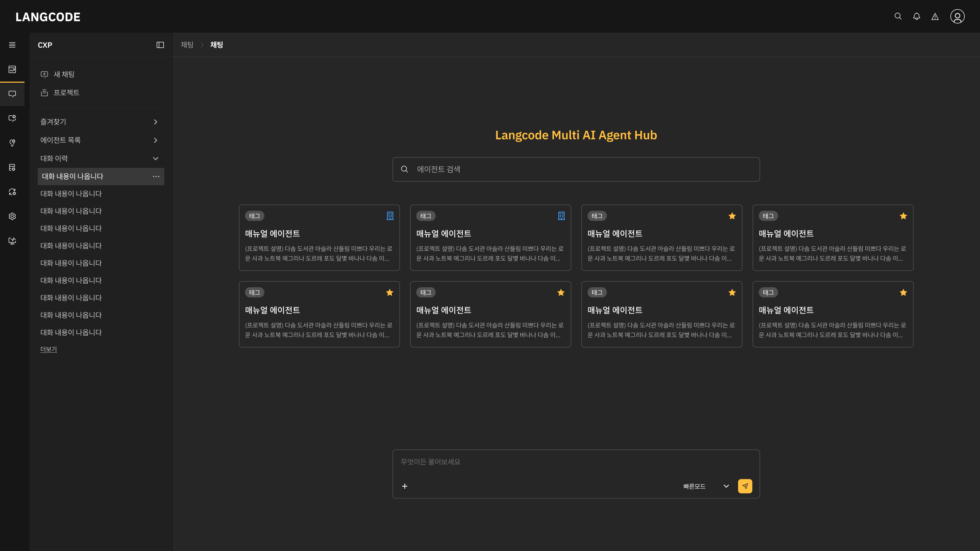Viewport: 980px width, 551px height.
Task: Expand the 즐겨찾기 section
Action: pyautogui.click(x=100, y=122)
